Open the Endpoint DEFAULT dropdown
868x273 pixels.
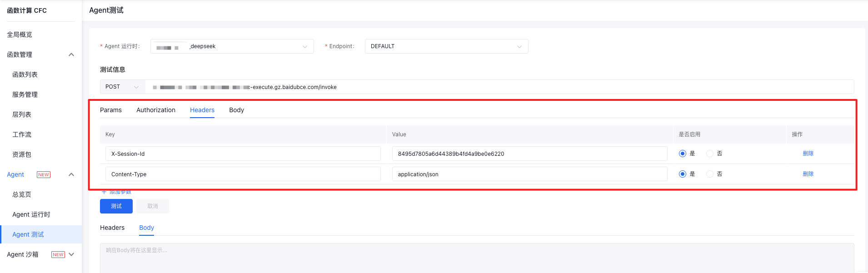[446, 46]
